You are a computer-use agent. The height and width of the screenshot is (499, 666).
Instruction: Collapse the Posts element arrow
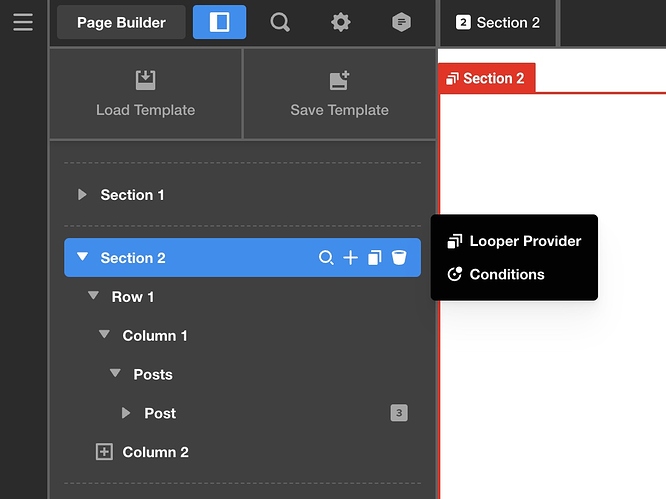click(116, 375)
